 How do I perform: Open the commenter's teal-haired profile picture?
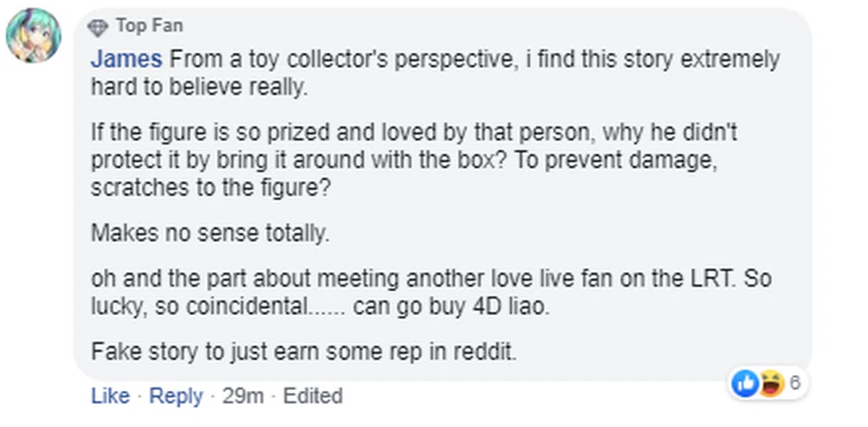(34, 36)
